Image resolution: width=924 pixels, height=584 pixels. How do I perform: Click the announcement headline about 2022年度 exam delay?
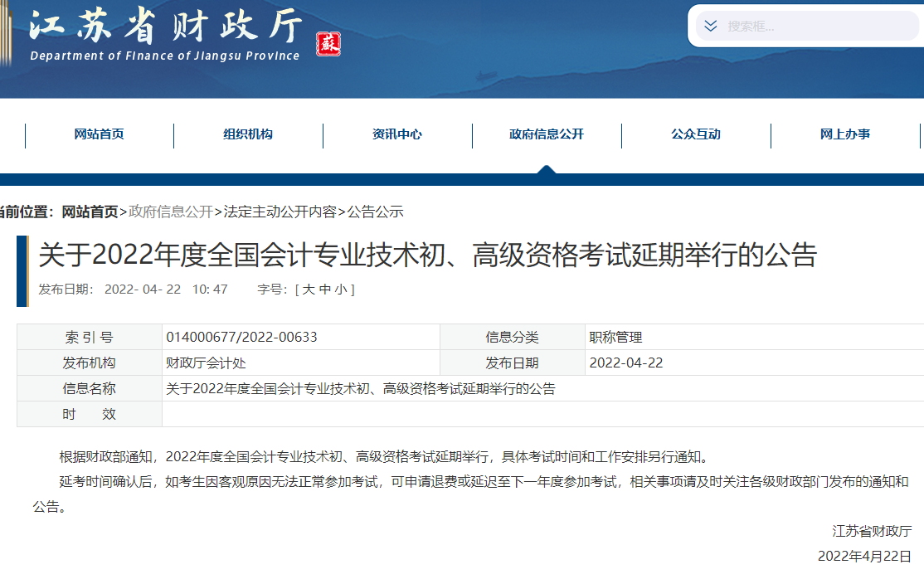427,255
